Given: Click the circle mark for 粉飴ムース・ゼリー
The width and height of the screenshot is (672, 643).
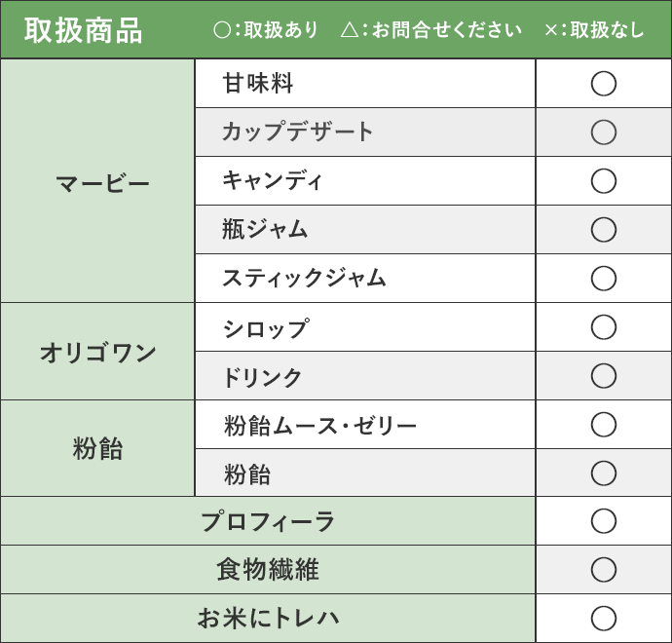Looking at the screenshot, I should pyautogui.click(x=604, y=425).
